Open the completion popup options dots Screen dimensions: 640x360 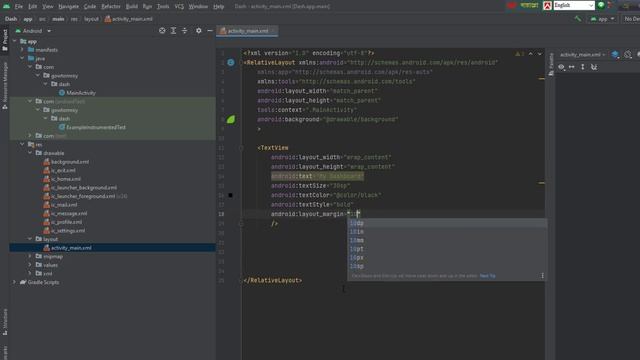(x=542, y=276)
